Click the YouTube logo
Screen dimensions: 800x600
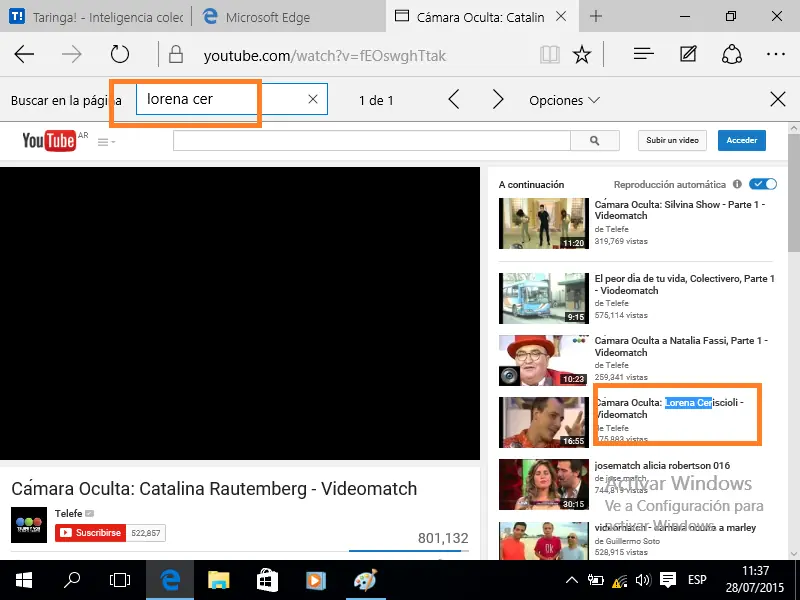click(49, 141)
